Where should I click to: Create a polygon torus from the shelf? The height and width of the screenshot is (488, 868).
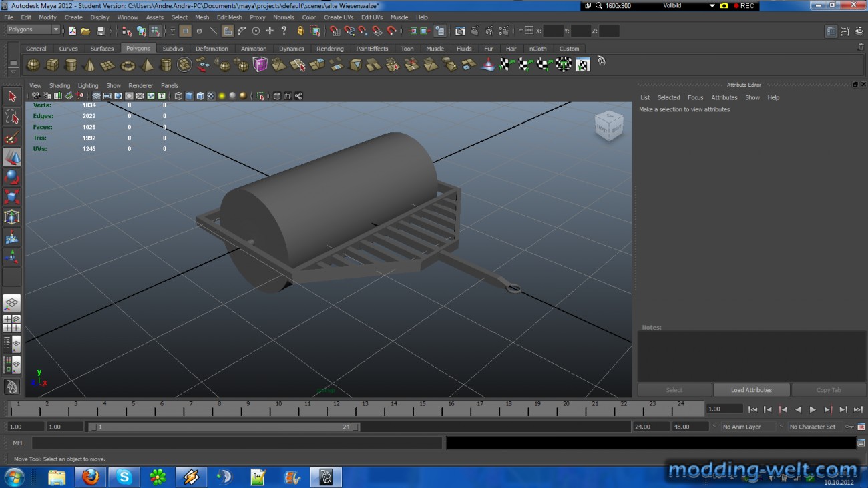tap(127, 65)
